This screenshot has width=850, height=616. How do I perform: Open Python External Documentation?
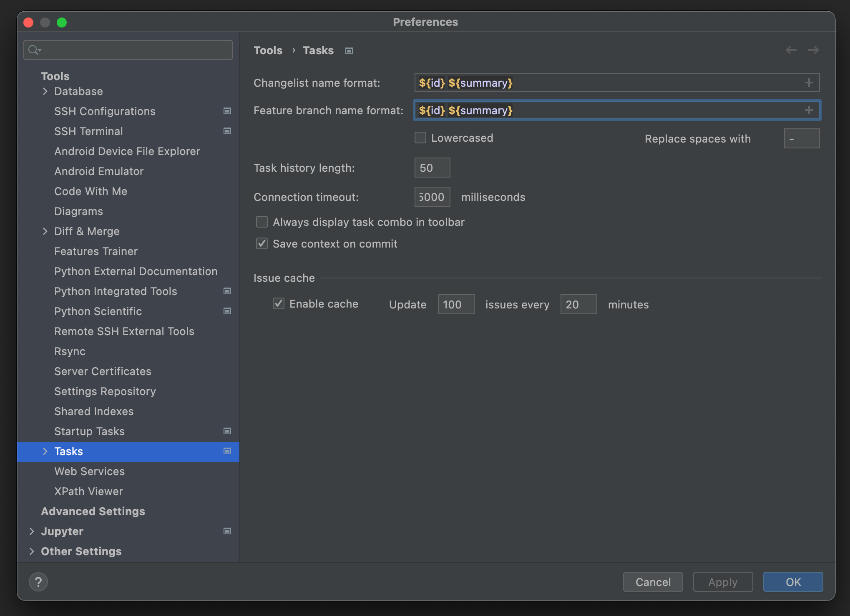click(x=136, y=271)
